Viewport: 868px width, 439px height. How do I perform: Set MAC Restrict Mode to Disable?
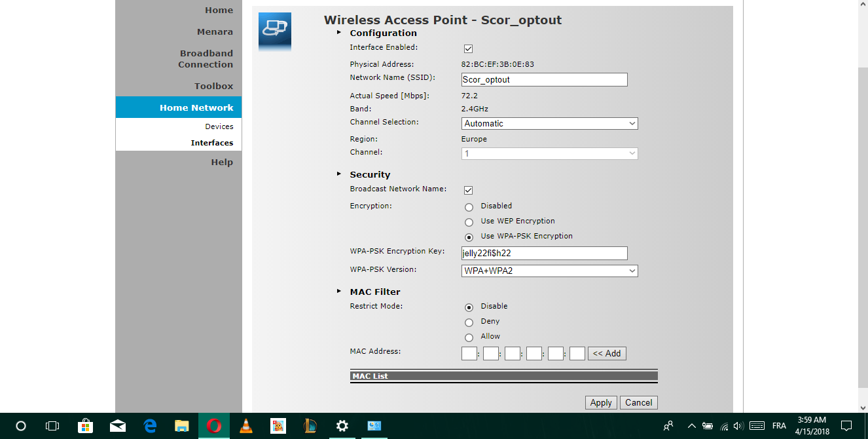[x=469, y=307]
